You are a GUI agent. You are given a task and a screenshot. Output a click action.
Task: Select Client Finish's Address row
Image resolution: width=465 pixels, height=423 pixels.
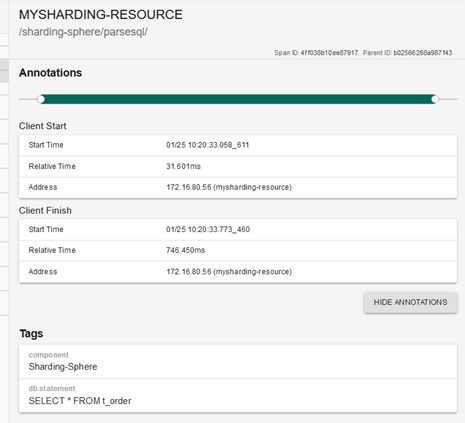click(238, 272)
